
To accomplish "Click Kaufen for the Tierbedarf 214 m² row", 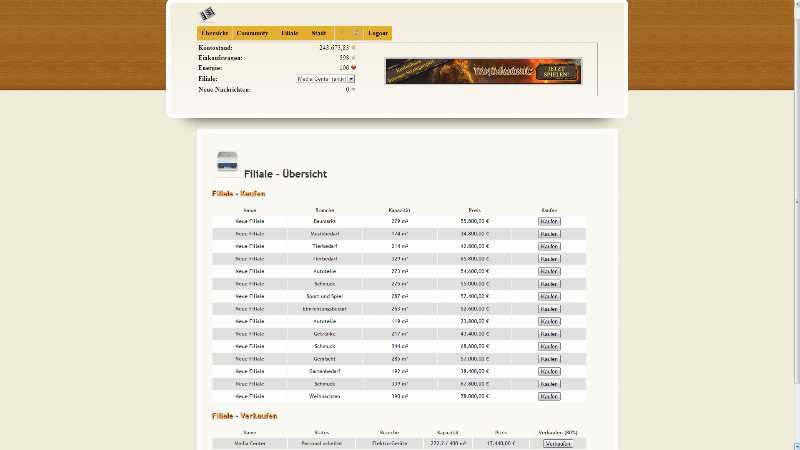I will [x=549, y=246].
